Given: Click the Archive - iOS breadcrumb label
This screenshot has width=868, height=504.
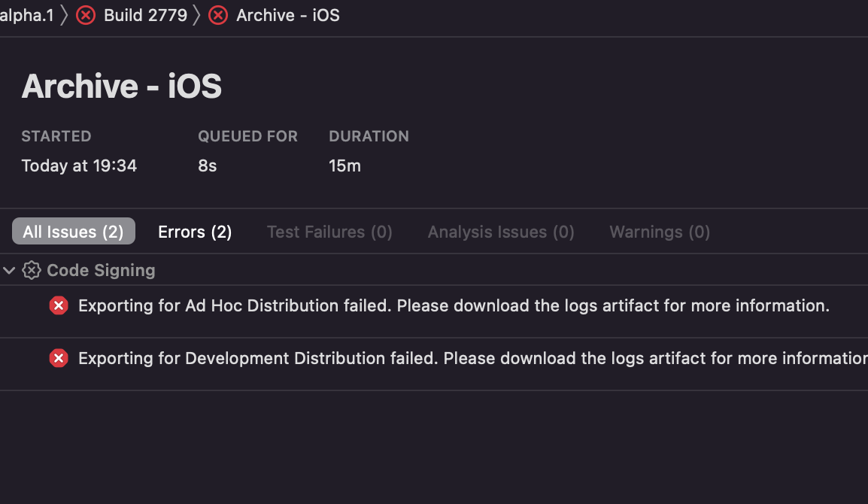Looking at the screenshot, I should click(x=288, y=15).
